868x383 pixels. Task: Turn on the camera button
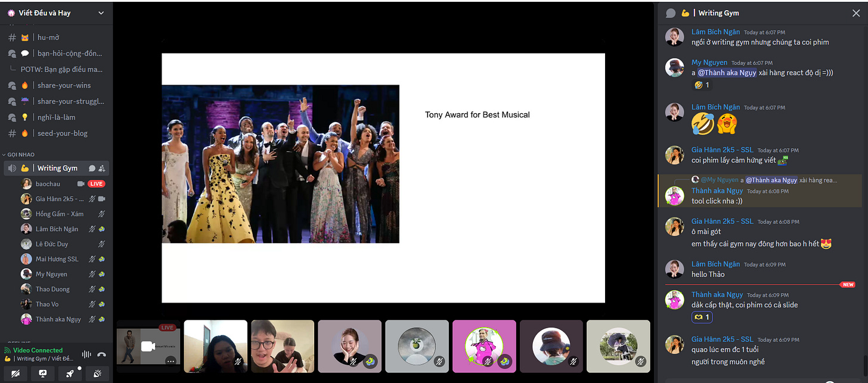(x=15, y=373)
